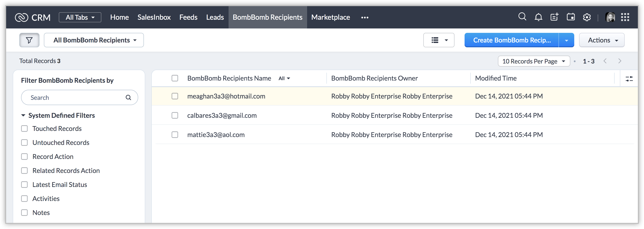Open the All alphabet filter dropdown
This screenshot has width=644, height=229.
[x=284, y=78]
